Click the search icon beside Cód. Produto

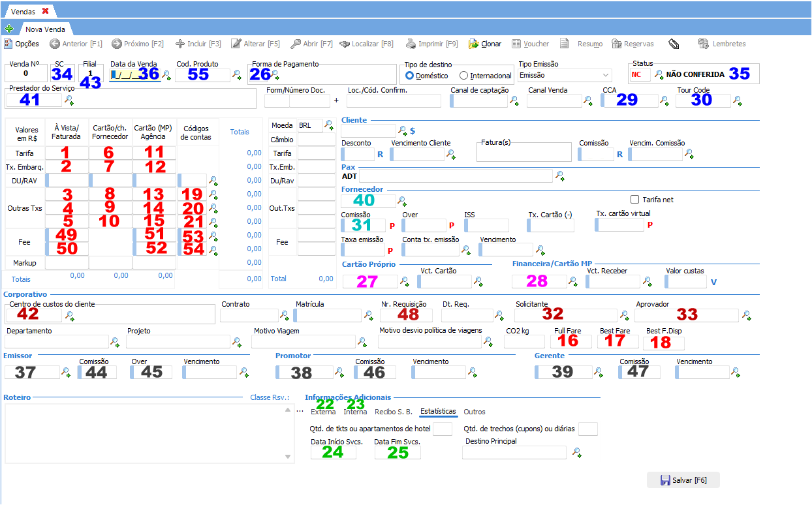tap(238, 75)
